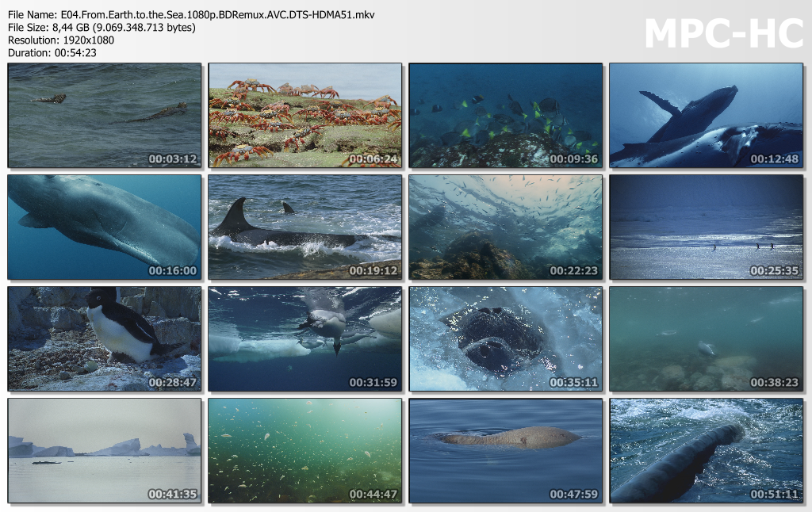Select the 00:22:23 timestamp label
The image size is (812, 512).
(x=574, y=271)
